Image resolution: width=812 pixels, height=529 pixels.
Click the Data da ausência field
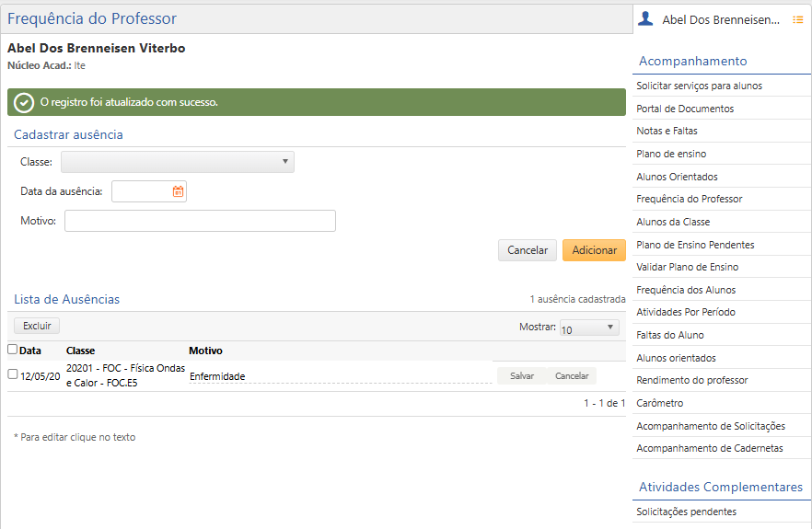tap(141, 191)
